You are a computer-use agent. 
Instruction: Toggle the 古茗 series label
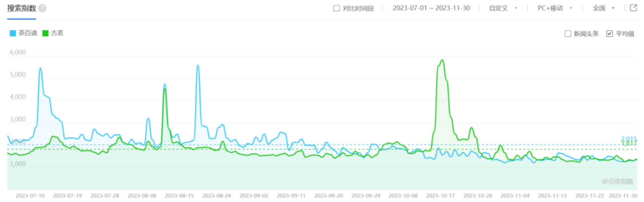coord(57,33)
